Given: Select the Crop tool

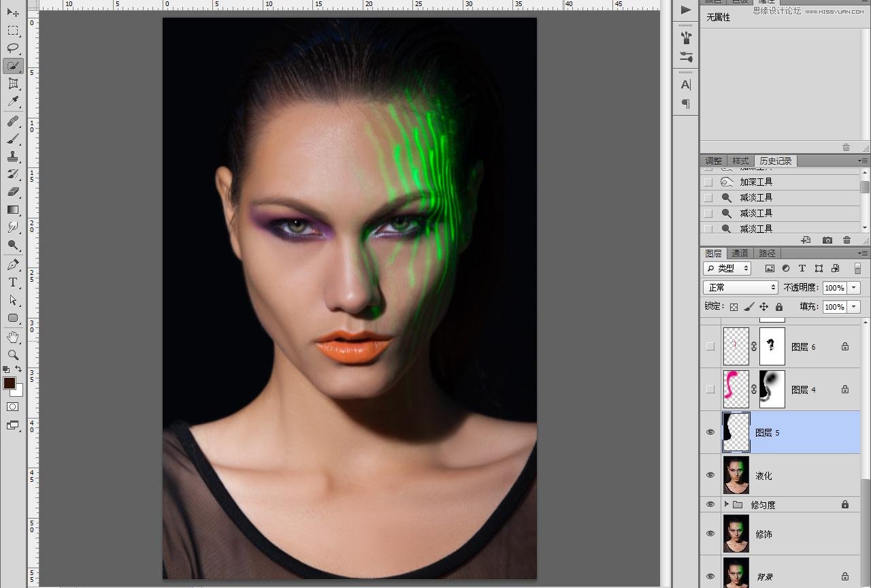Looking at the screenshot, I should point(13,84).
